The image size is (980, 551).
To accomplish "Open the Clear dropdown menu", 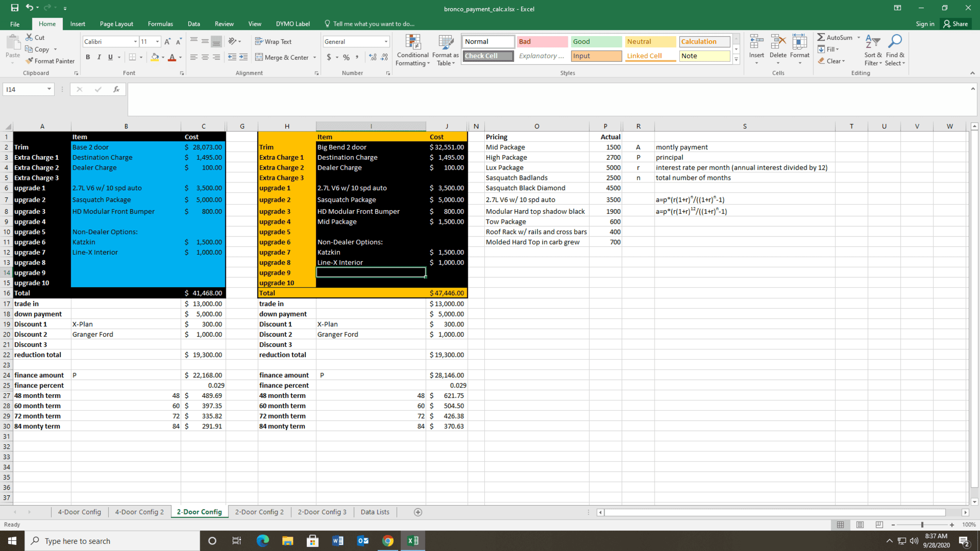I will (x=831, y=61).
